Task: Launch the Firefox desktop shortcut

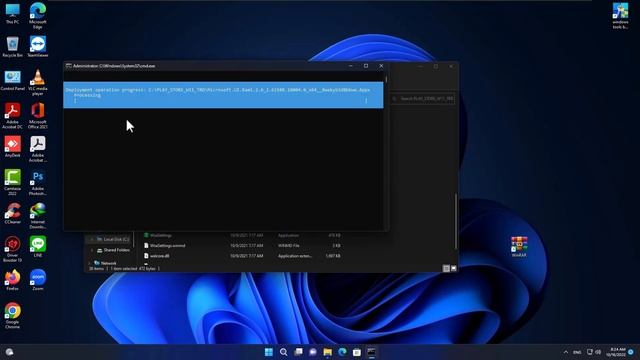Action: (x=12, y=280)
